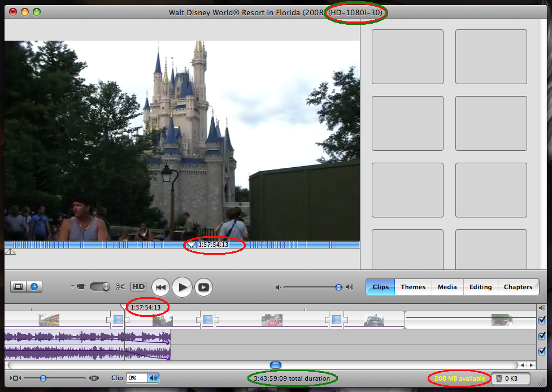The width and height of the screenshot is (552, 392).
Task: Click the "208 MB available" disk space text
Action: (460, 378)
